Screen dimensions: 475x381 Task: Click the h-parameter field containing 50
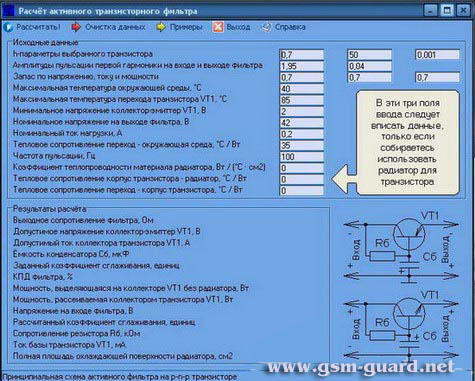coord(369,55)
